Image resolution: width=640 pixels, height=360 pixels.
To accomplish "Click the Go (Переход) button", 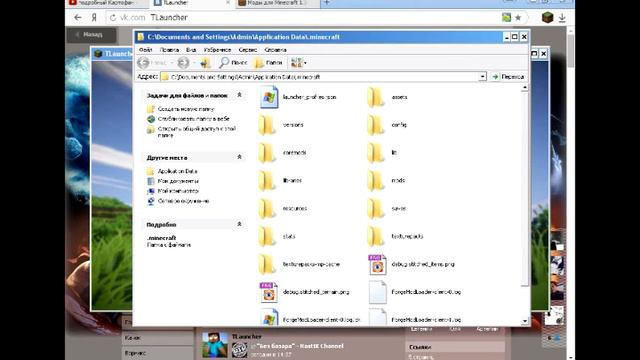I will [508, 77].
